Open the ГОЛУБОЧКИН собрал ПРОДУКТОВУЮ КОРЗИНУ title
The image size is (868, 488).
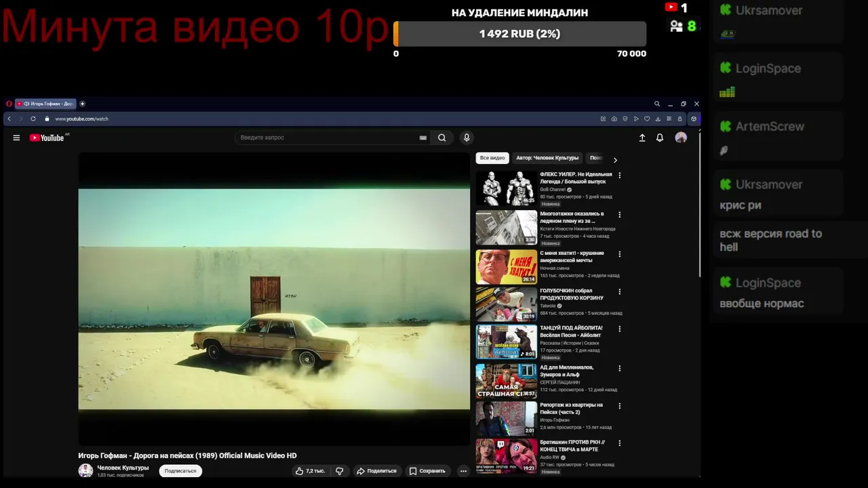(x=572, y=294)
